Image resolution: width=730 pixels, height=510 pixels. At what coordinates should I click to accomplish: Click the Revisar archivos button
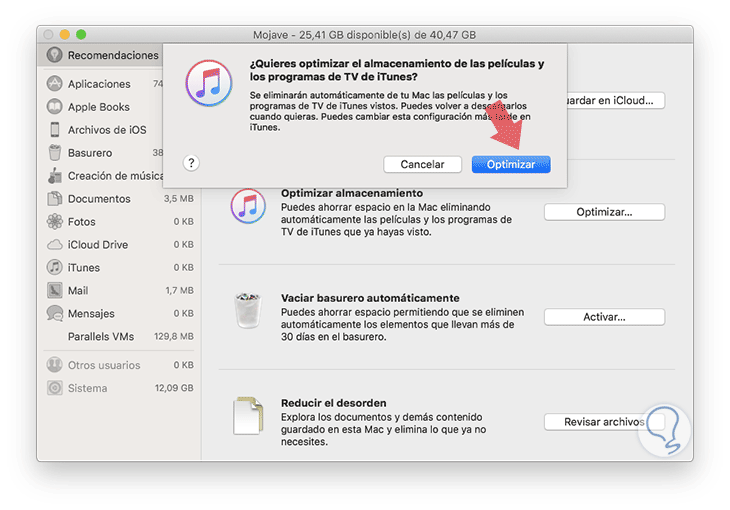[x=604, y=422]
